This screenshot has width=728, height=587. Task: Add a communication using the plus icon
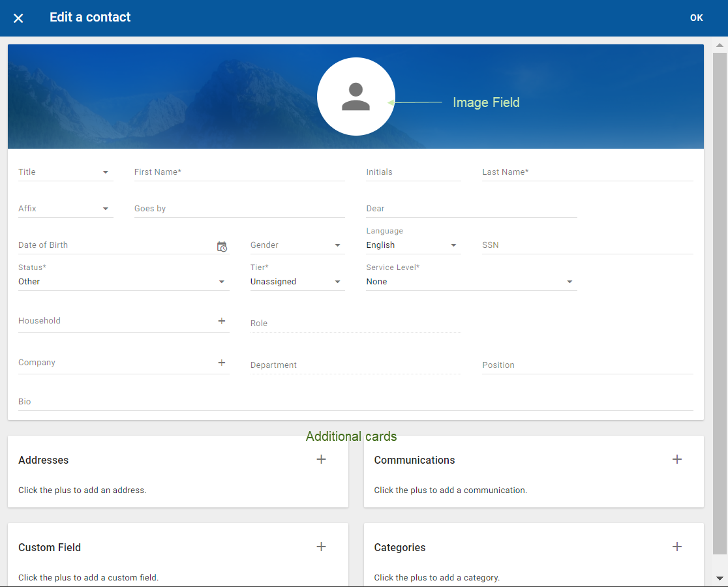(x=677, y=460)
